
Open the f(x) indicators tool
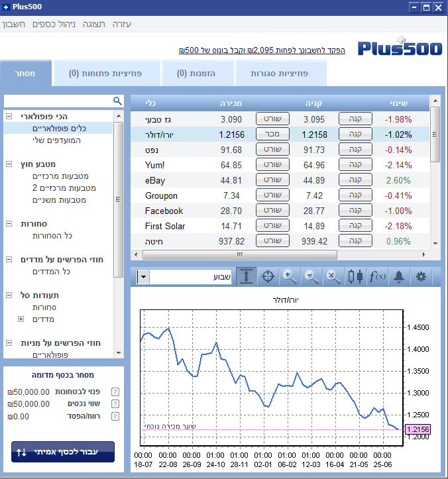coord(377,277)
